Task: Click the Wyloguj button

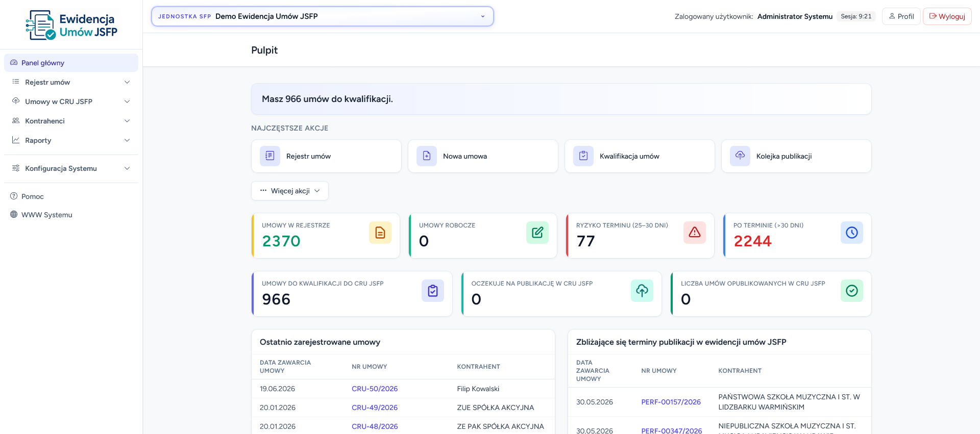Action: click(947, 16)
